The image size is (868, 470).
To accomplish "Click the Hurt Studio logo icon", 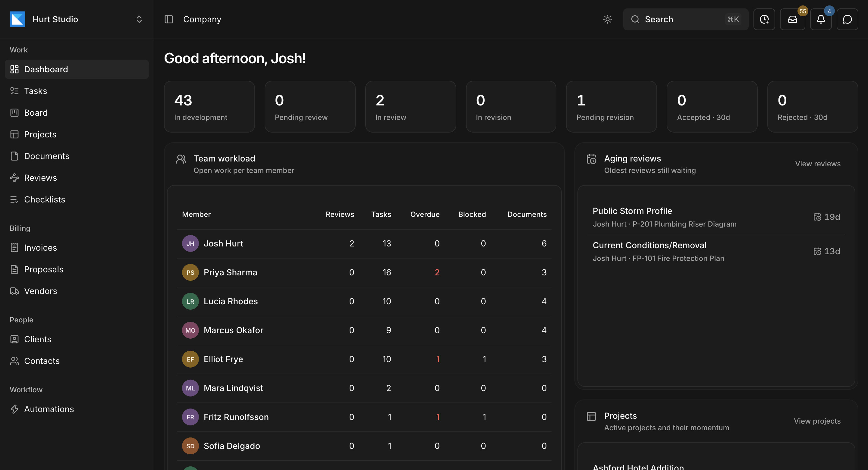I will [x=17, y=19].
